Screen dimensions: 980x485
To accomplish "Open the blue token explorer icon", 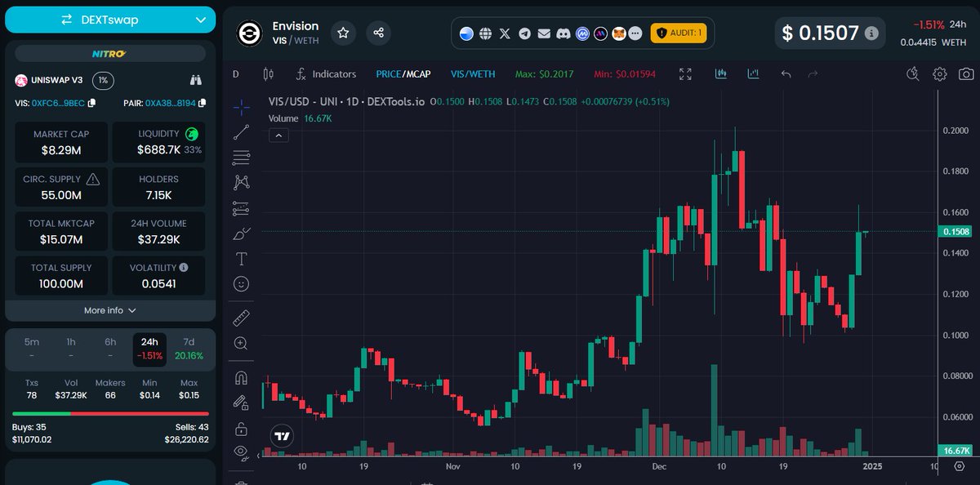I will [466, 33].
